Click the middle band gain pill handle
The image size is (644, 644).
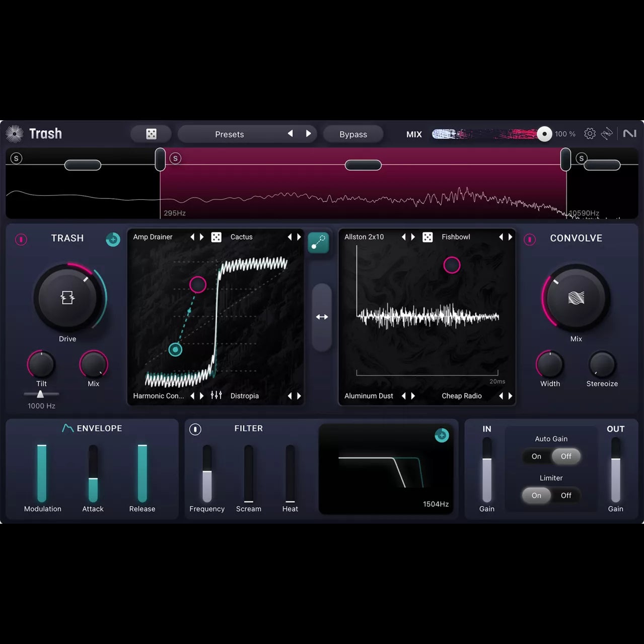(363, 165)
